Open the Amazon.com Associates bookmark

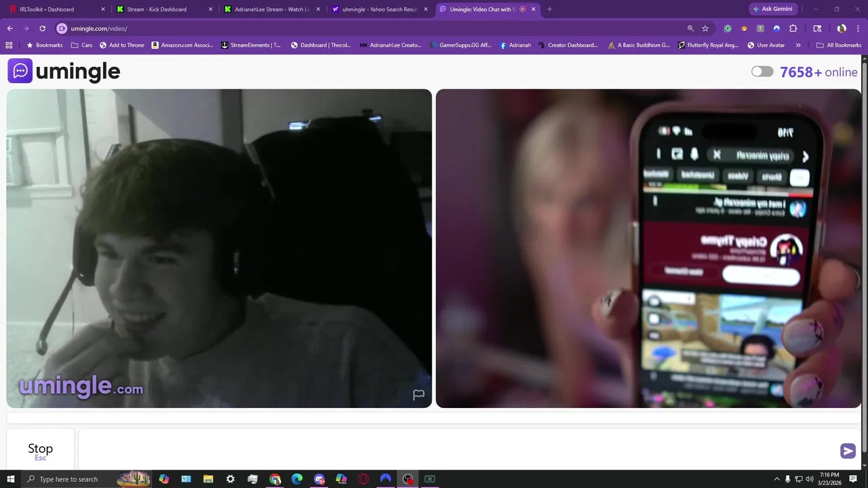(x=182, y=45)
